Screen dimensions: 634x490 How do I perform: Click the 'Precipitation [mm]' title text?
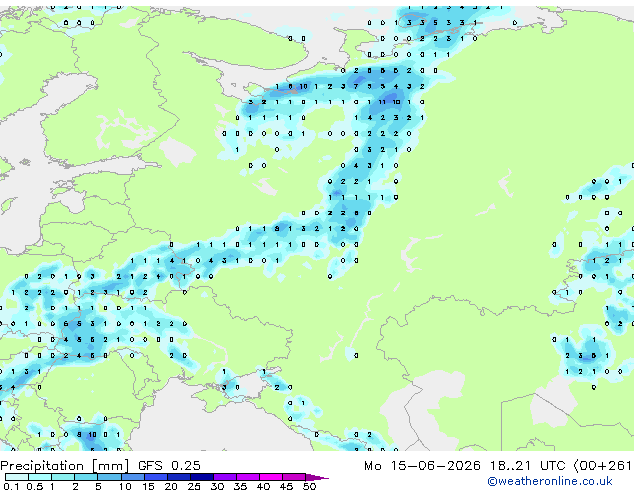pos(65,466)
